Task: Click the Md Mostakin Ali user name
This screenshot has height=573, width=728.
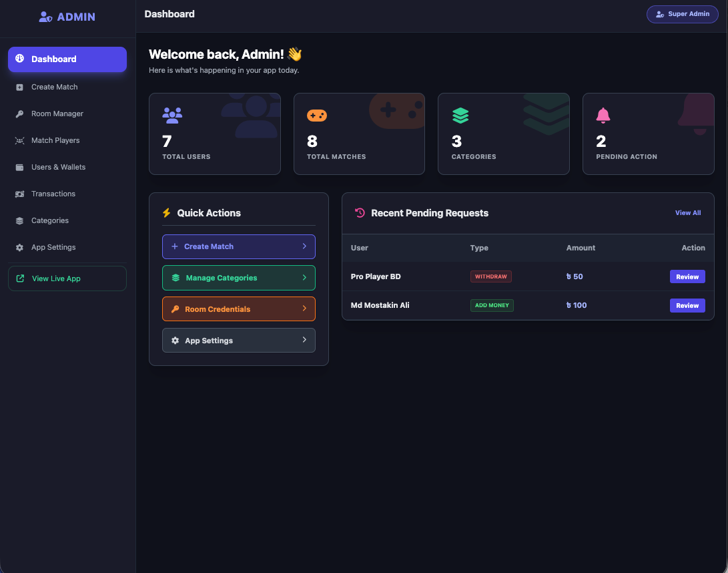Action: tap(380, 305)
